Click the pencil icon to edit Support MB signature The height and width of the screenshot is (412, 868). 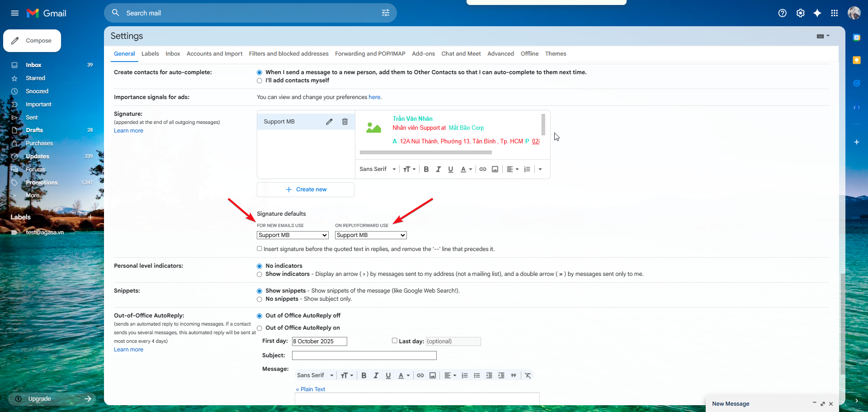tap(329, 122)
